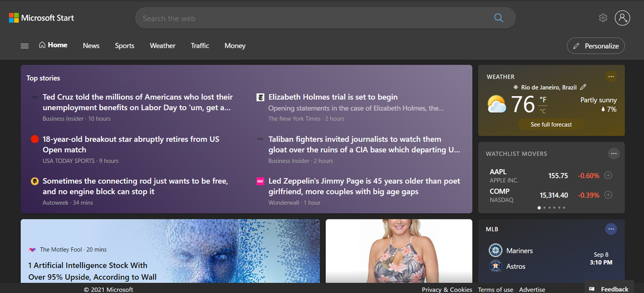The width and height of the screenshot is (644, 293).
Task: Open the Watchlist Movers more options menu
Action: coord(614,154)
